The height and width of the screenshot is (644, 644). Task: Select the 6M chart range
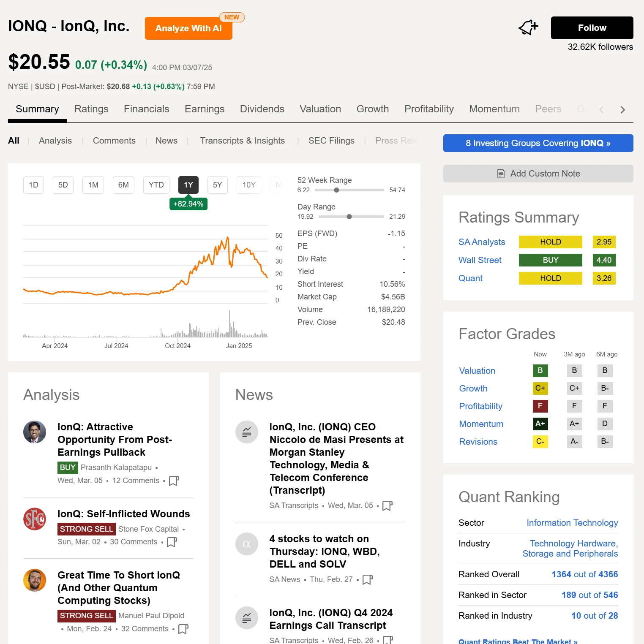pos(123,185)
